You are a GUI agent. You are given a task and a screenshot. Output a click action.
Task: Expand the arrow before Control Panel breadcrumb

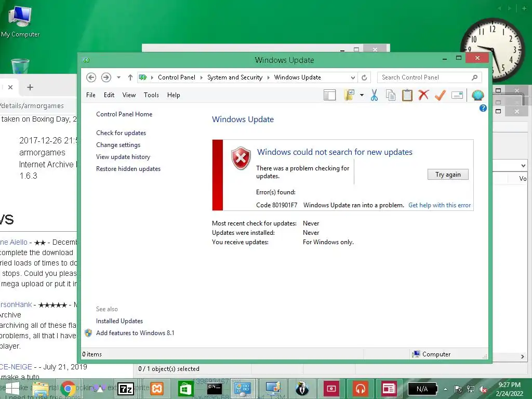click(x=152, y=77)
